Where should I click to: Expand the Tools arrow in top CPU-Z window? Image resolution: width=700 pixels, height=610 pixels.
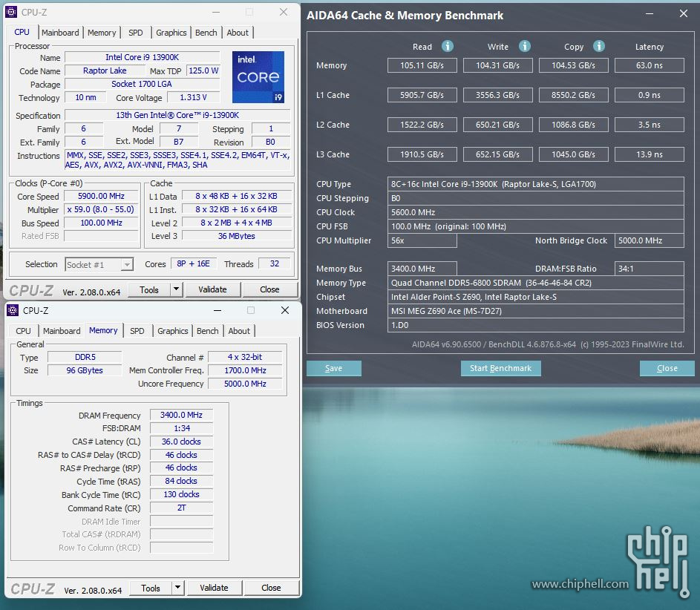(x=177, y=289)
